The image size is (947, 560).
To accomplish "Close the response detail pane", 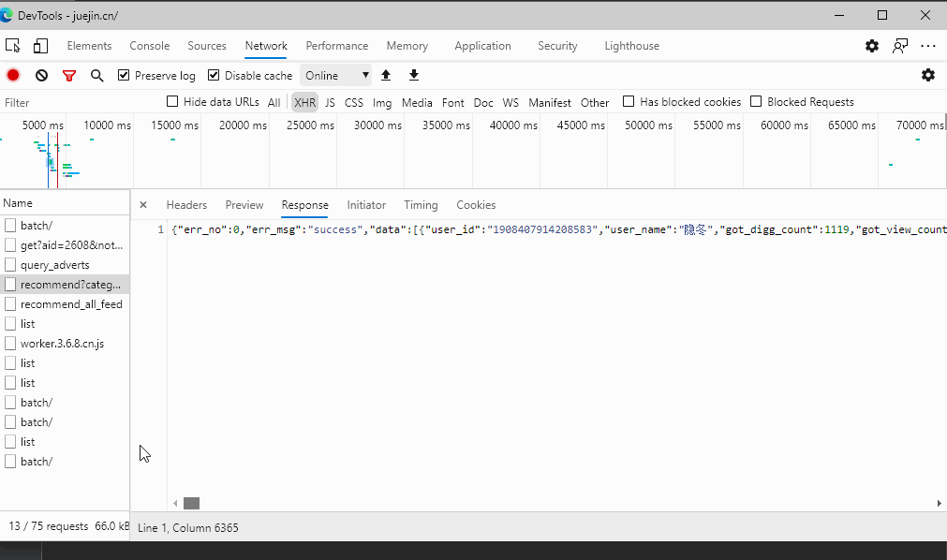I will tap(143, 205).
